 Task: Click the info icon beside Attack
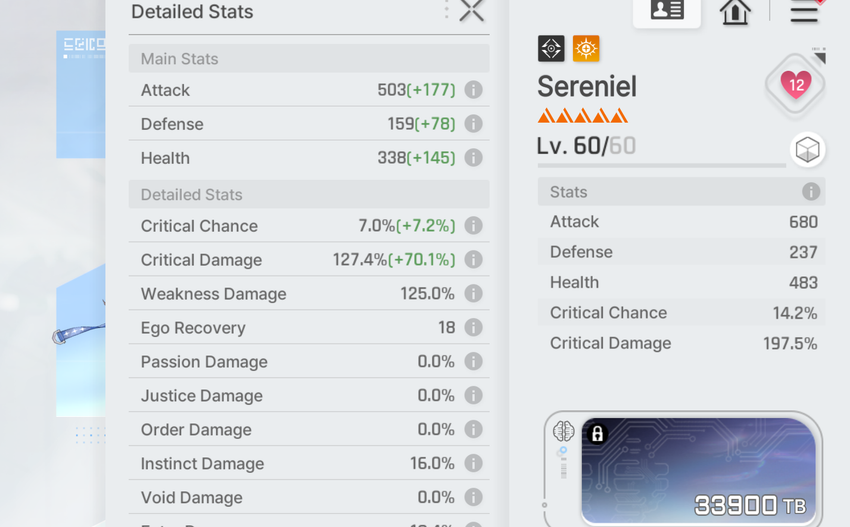(473, 90)
